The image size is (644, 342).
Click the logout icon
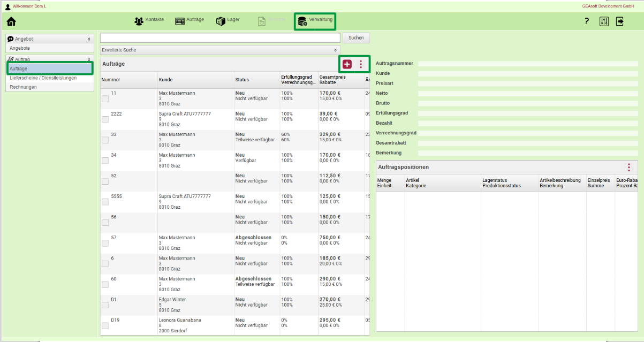click(620, 21)
